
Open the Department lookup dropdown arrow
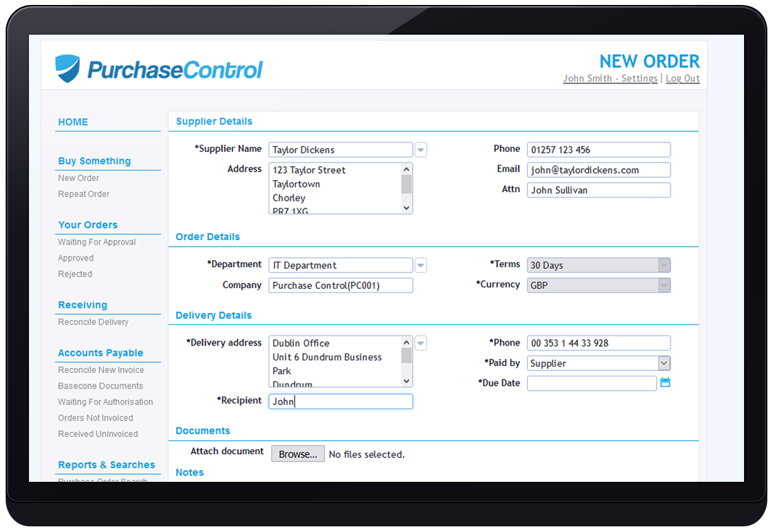point(420,265)
